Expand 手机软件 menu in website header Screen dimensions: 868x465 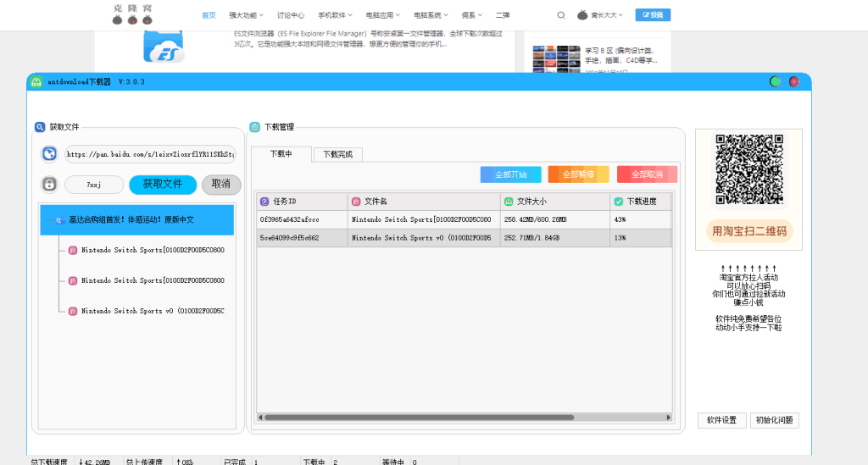coord(335,15)
